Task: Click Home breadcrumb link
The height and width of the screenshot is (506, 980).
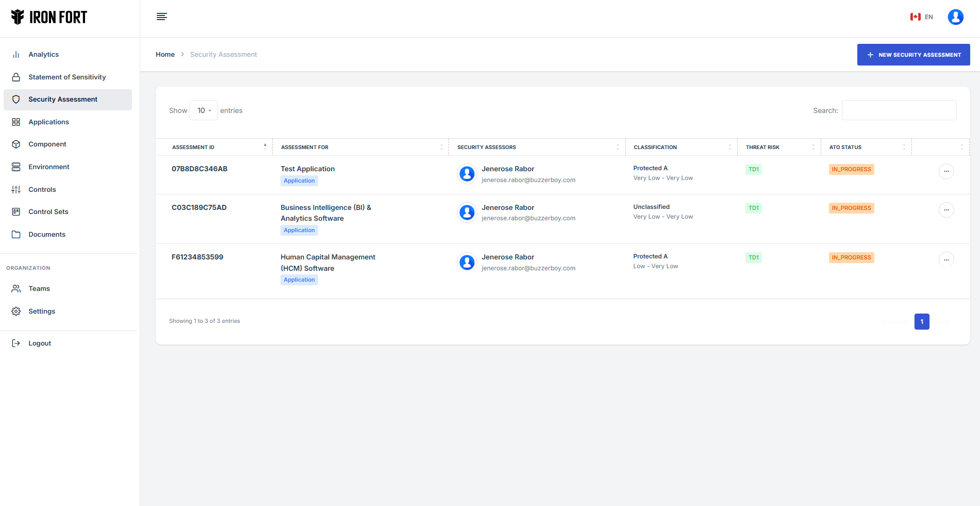Action: pos(165,55)
